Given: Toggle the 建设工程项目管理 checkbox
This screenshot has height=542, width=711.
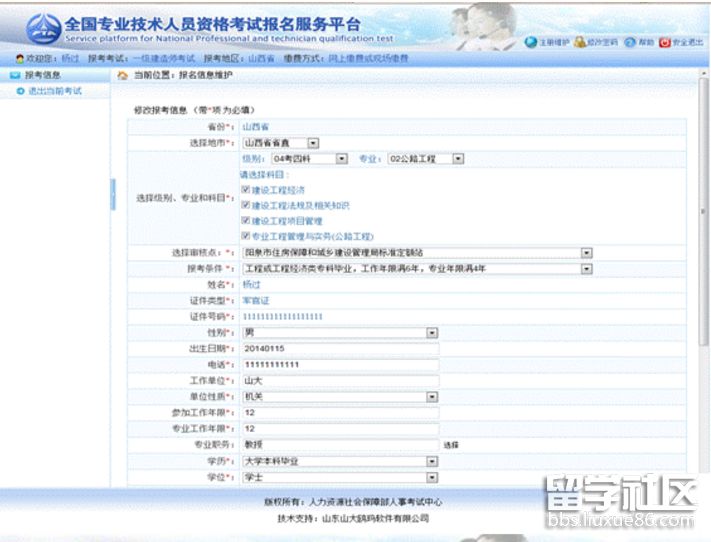Looking at the screenshot, I should coord(246,220).
